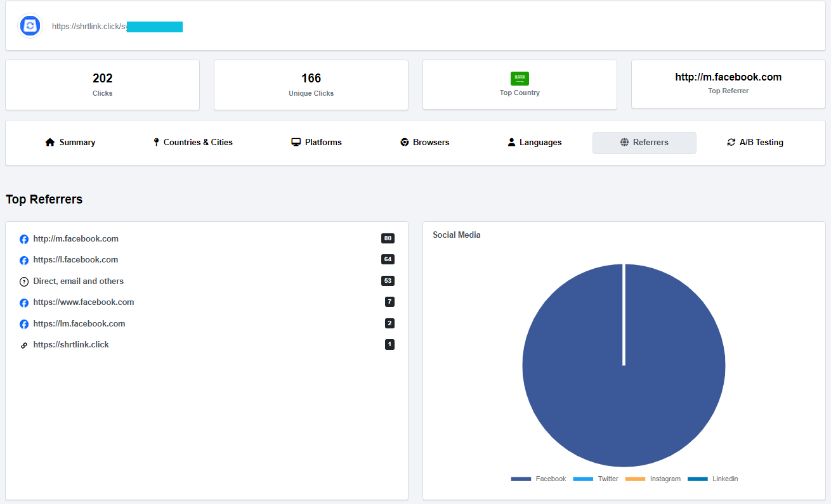The width and height of the screenshot is (831, 504).
Task: Click Facebook icon beside https://l.facebook.com
Action: point(24,261)
